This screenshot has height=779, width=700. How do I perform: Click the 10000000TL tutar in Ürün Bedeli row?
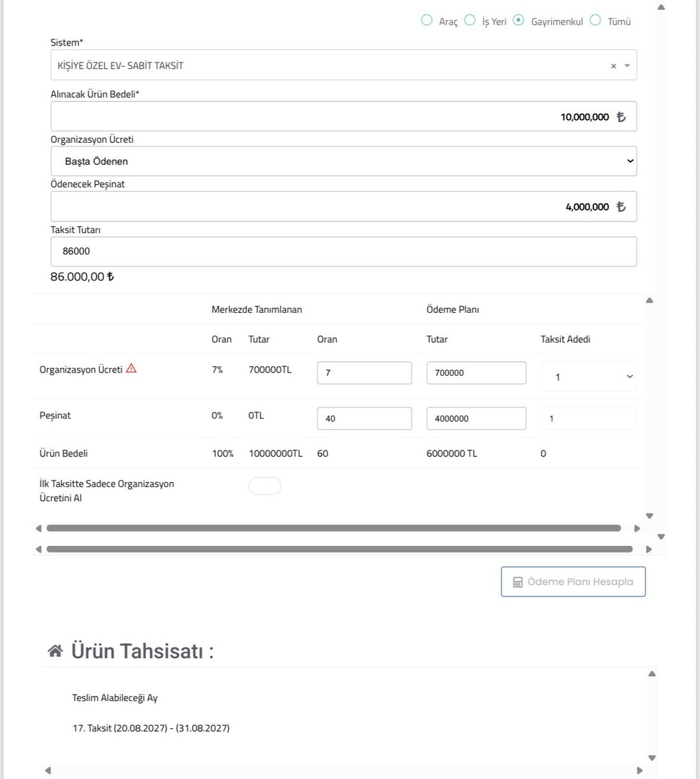[276, 454]
